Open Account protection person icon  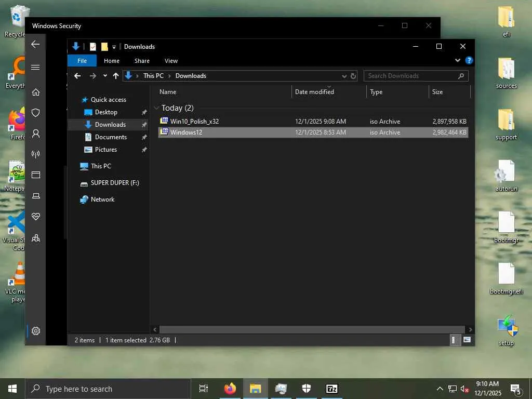(36, 134)
